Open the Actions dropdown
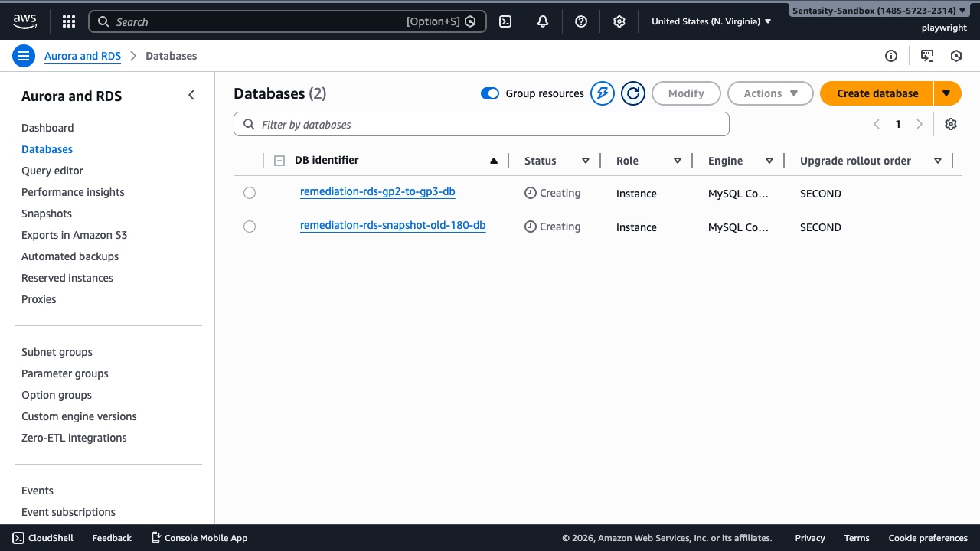This screenshot has width=980, height=551. tap(770, 93)
